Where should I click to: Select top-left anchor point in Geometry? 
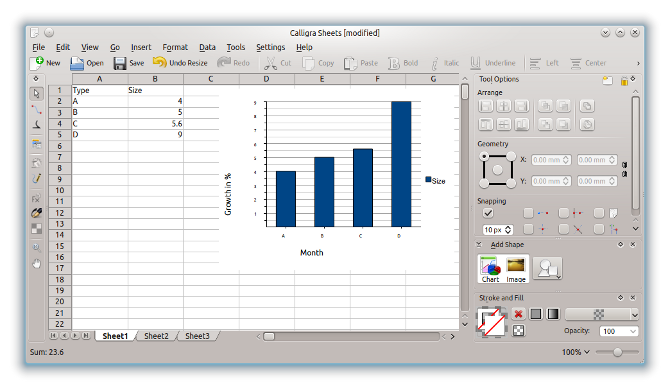point(484,156)
